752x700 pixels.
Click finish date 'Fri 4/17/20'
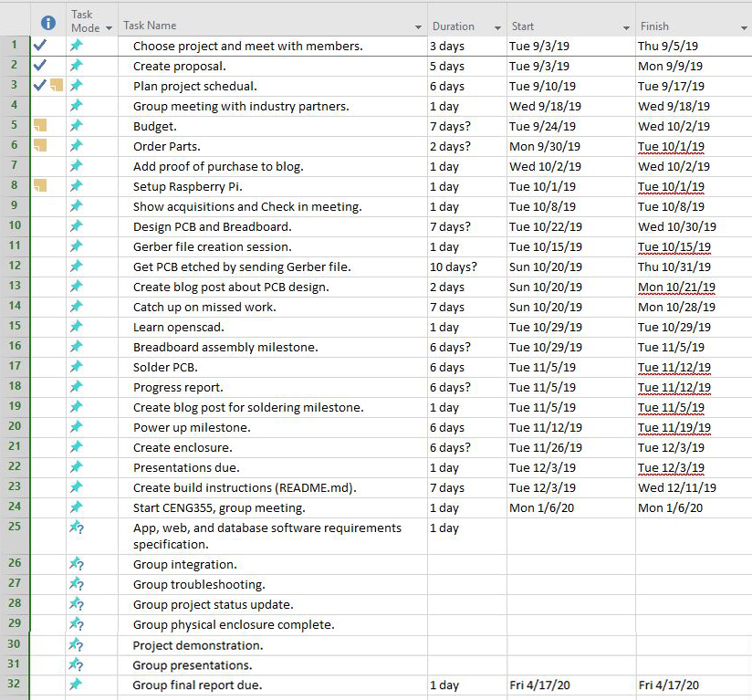pyautogui.click(x=669, y=685)
